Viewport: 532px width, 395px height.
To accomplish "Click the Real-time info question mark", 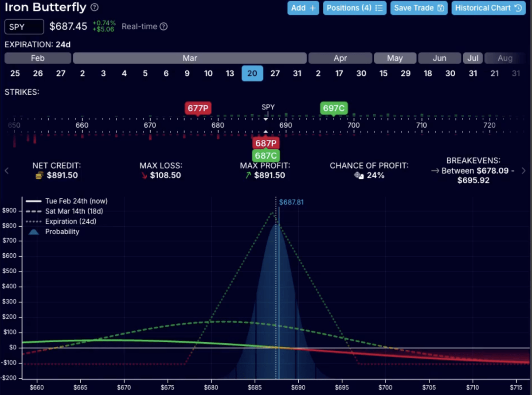I will [164, 27].
